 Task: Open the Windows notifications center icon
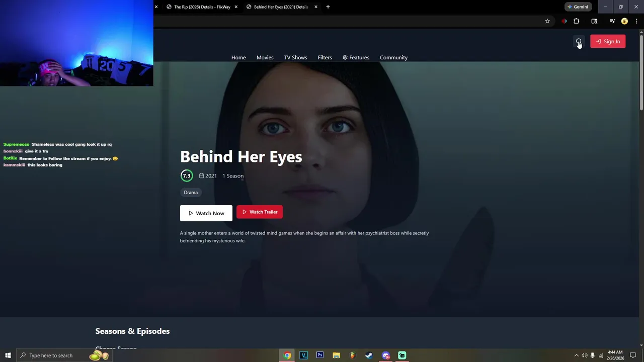click(x=633, y=355)
